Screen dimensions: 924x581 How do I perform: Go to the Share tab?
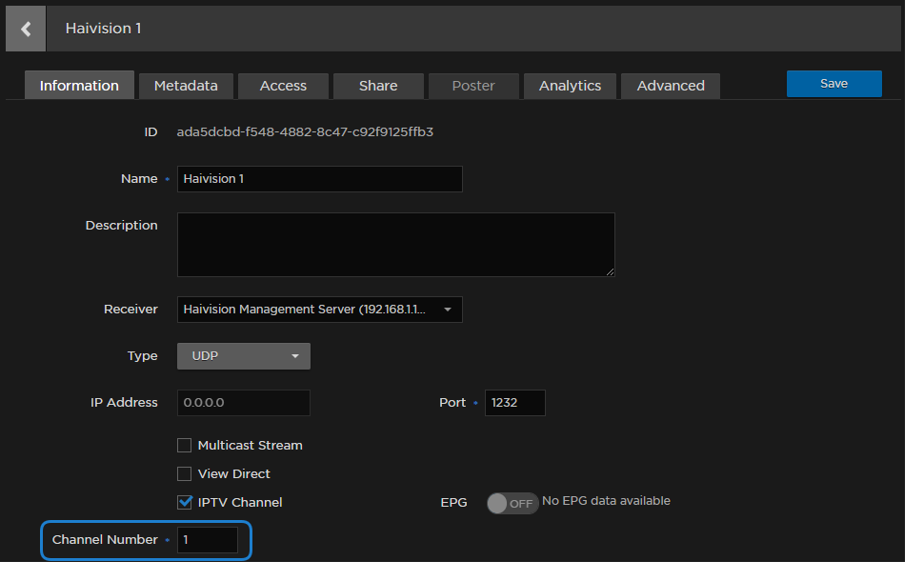coord(378,86)
